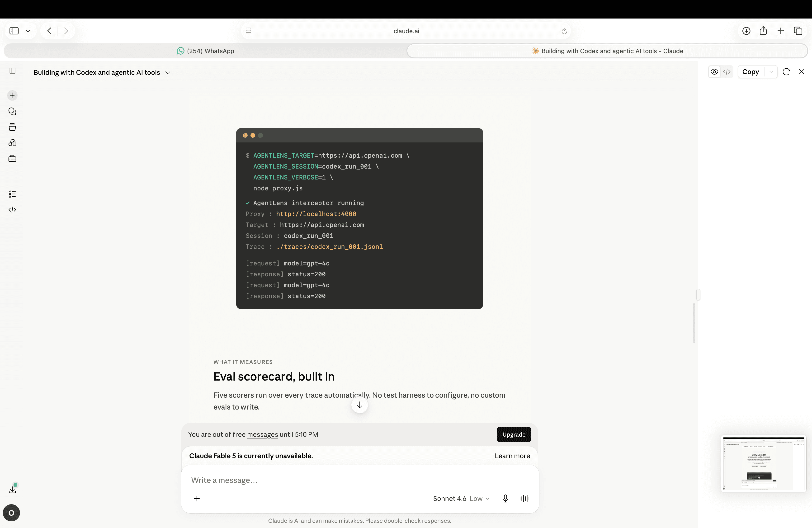
Task: Click the traces/codex_run_001.jsonl path
Action: click(x=330, y=247)
